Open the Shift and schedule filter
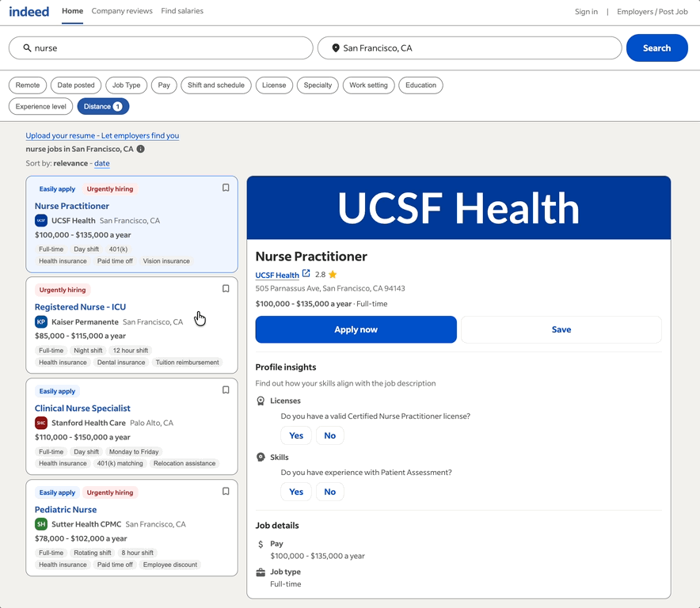 point(216,85)
